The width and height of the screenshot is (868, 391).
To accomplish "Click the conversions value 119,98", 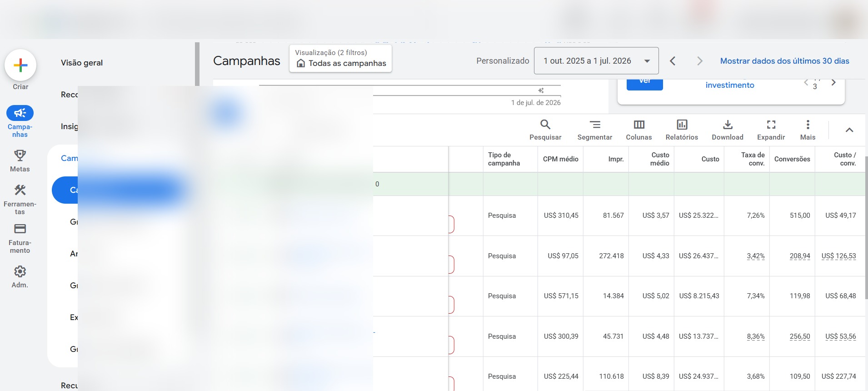I will 800,296.
